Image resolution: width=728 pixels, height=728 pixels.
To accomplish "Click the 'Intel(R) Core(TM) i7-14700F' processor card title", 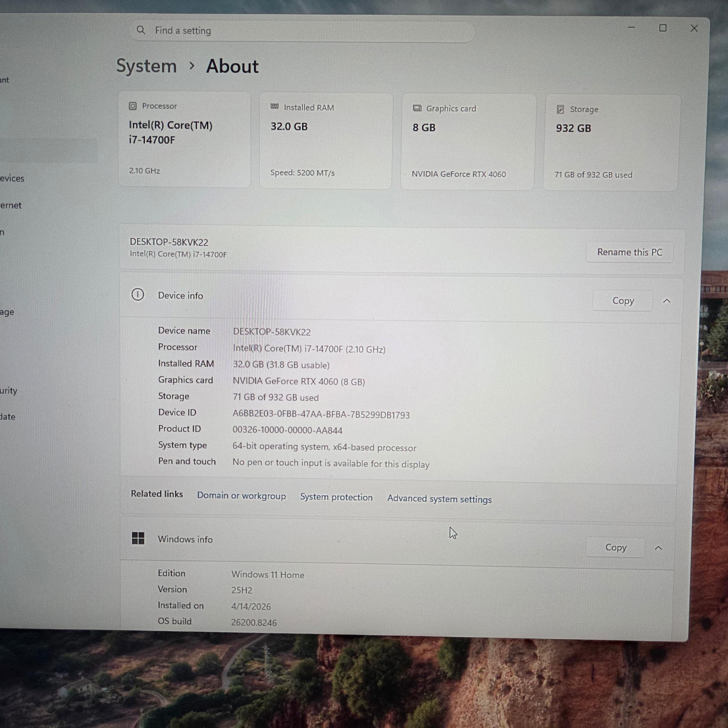I will click(x=171, y=132).
